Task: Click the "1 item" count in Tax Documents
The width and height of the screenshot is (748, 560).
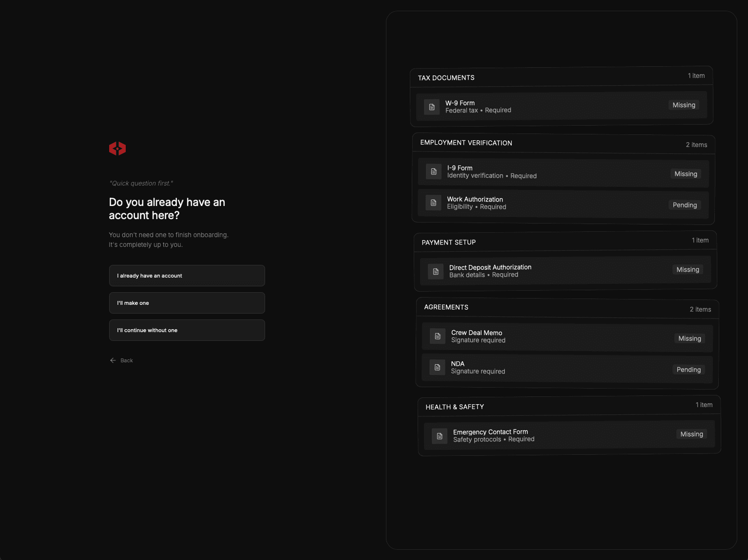Action: (696, 76)
